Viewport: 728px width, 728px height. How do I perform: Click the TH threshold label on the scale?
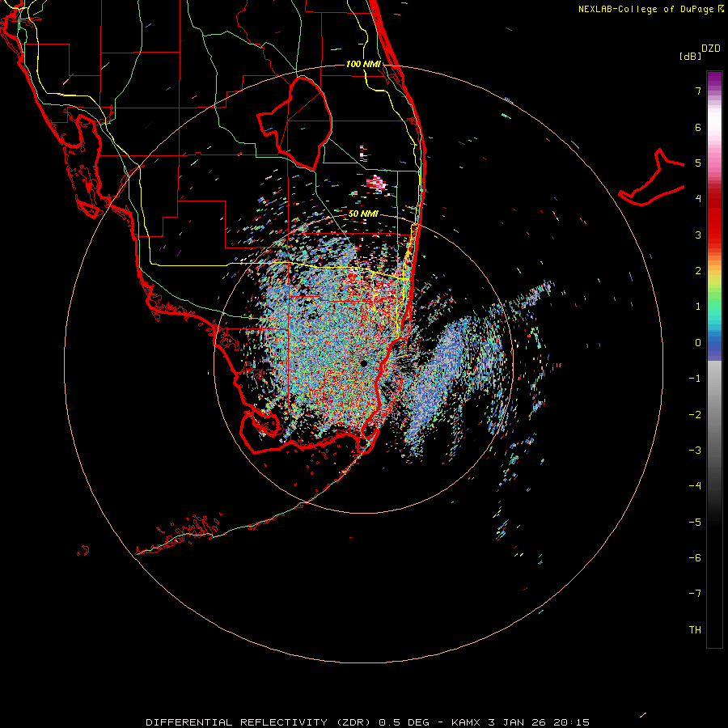(695, 630)
